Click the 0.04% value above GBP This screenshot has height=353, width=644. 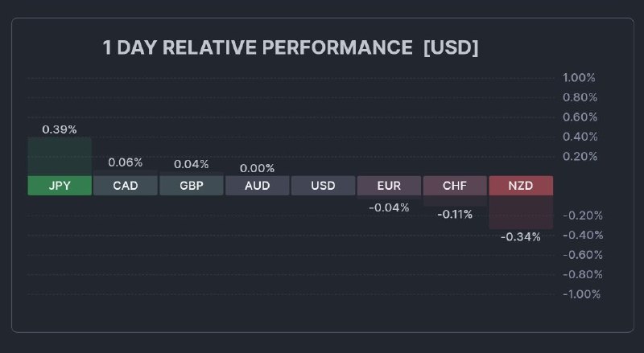(x=192, y=164)
